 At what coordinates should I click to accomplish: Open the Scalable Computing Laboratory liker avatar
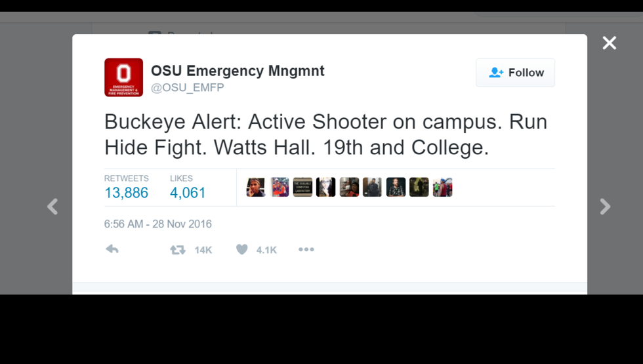302,187
